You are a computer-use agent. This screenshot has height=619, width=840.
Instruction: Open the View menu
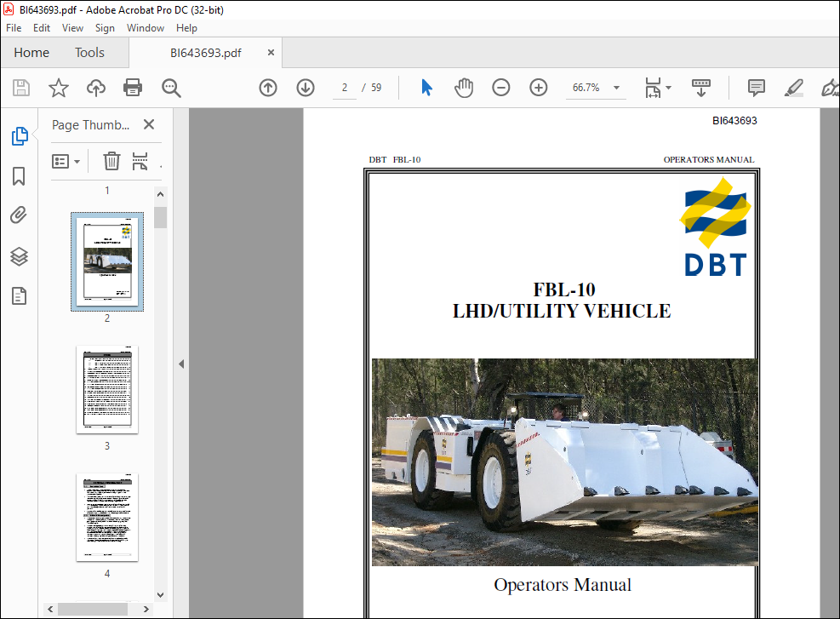point(72,28)
